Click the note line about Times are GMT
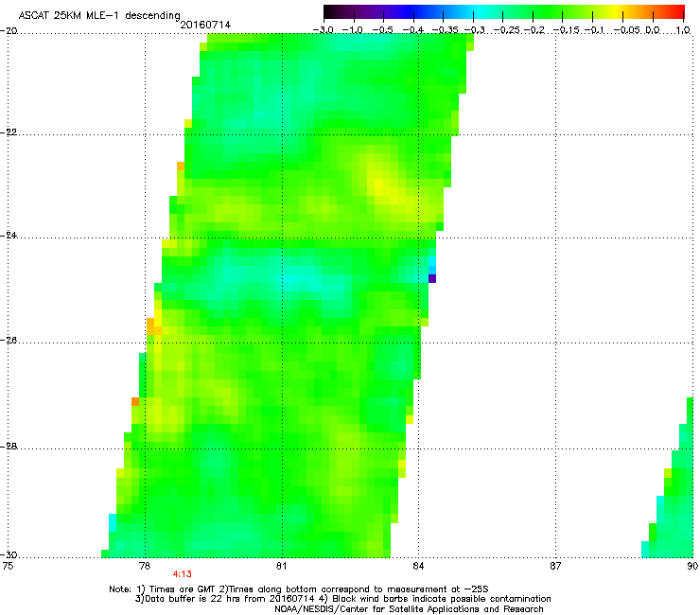 click(x=300, y=589)
